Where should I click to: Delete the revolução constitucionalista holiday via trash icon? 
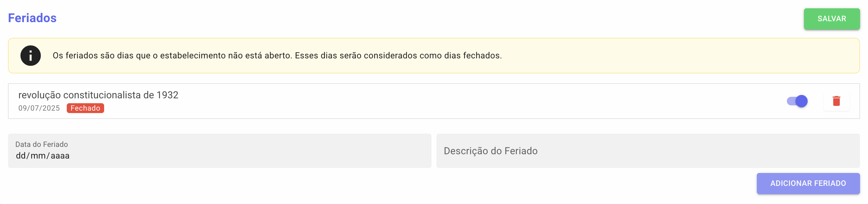[x=836, y=101]
